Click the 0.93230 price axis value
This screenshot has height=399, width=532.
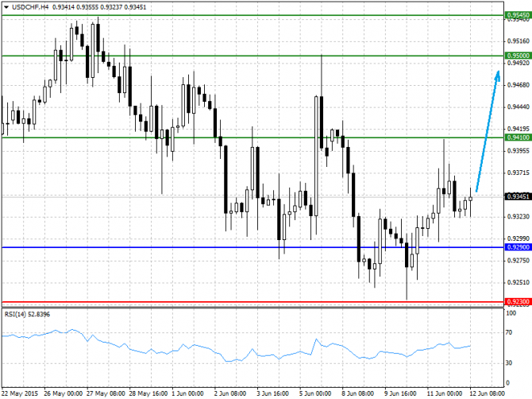(518, 216)
